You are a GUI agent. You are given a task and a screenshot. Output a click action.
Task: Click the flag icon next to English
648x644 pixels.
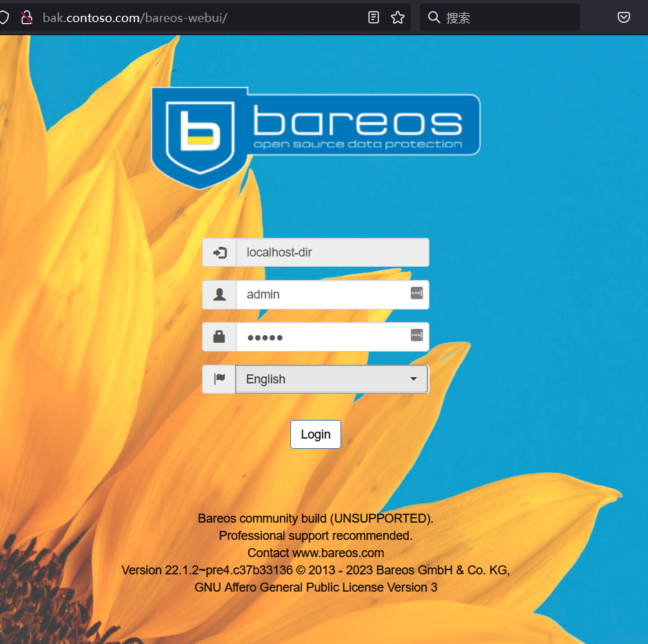click(219, 379)
